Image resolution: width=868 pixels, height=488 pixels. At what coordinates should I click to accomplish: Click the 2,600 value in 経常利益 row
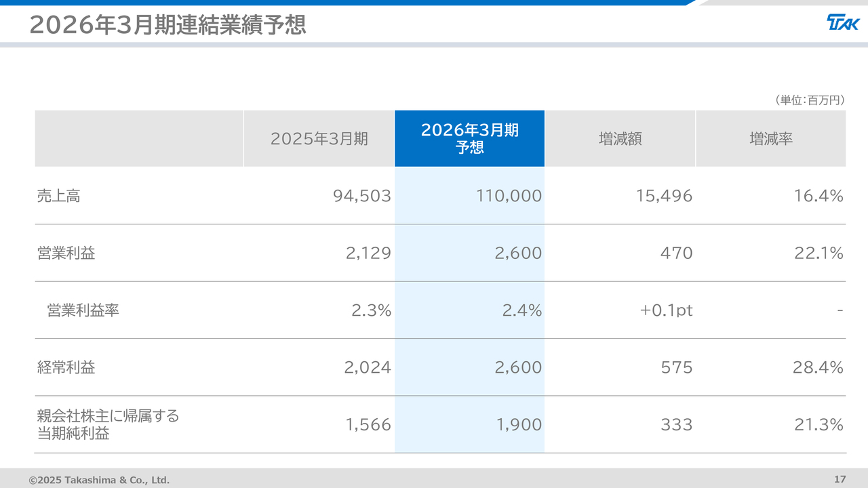tap(518, 367)
